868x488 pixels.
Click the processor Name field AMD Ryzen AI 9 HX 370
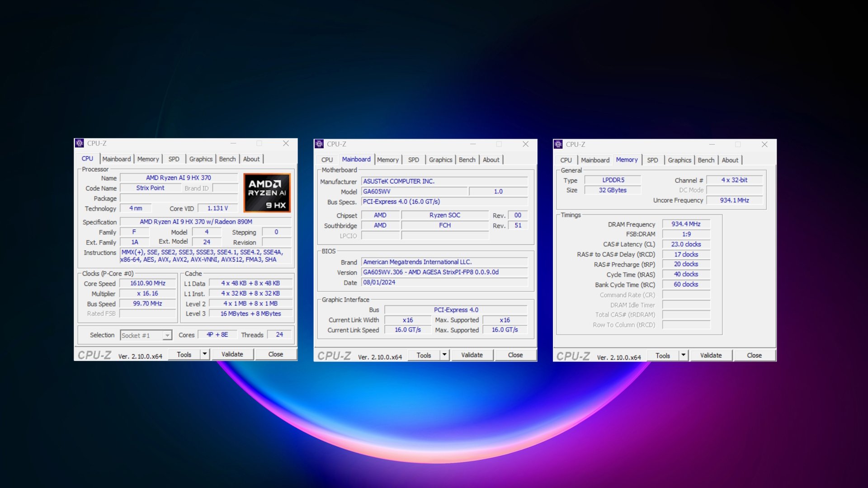179,178
